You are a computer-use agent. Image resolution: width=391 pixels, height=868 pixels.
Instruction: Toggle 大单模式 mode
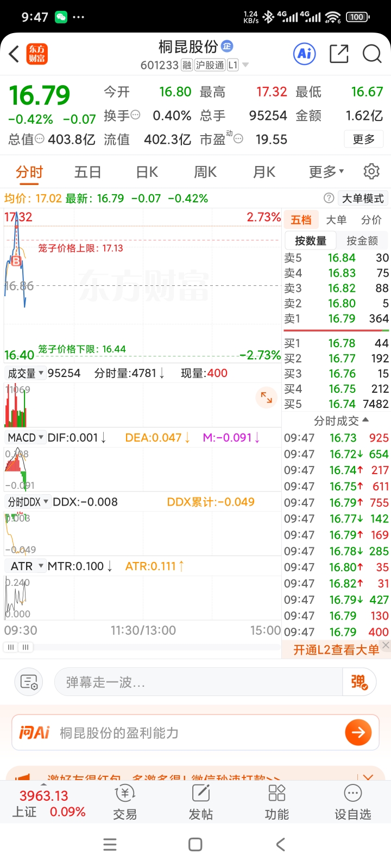point(362,198)
